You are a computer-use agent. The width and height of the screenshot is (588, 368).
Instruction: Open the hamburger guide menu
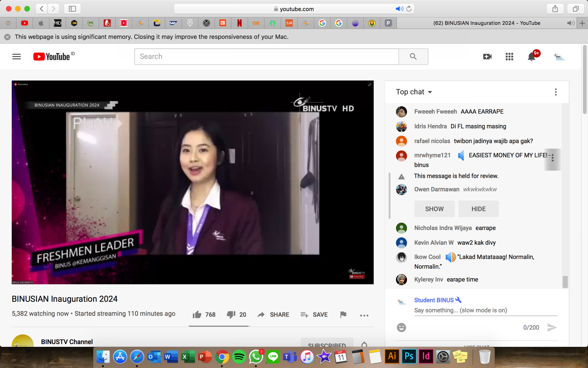pyautogui.click(x=17, y=56)
